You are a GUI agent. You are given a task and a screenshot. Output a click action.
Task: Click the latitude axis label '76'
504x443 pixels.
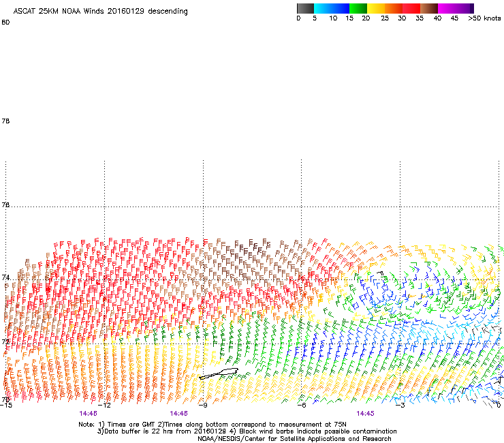(5, 204)
